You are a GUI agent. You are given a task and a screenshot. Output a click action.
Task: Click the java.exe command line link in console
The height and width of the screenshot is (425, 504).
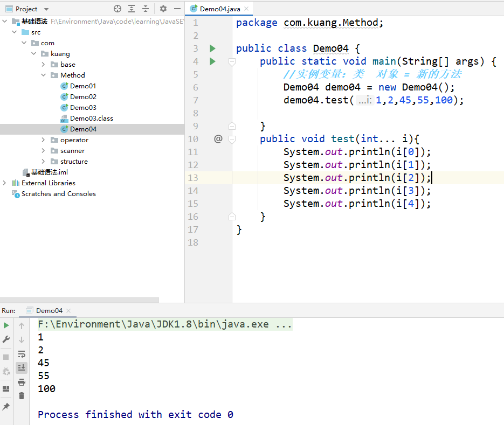tap(165, 324)
